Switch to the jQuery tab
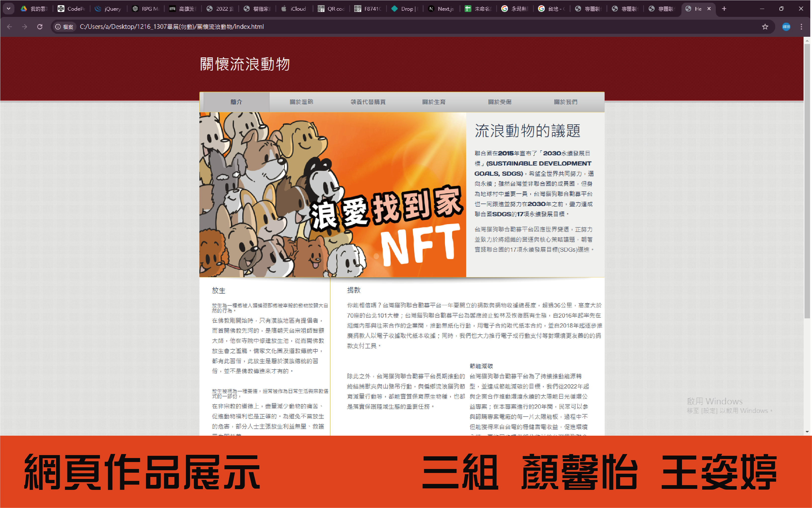 point(108,9)
